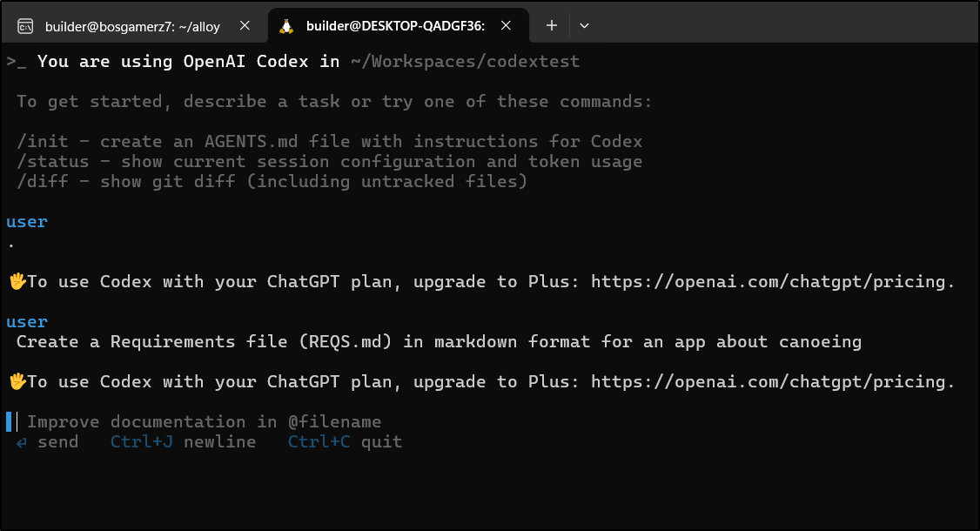Click the send return-arrow icon

[22, 443]
